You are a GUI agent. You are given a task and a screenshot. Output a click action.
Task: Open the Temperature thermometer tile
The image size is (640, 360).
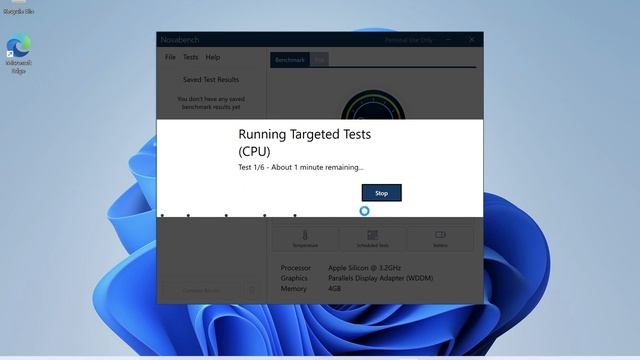(305, 239)
